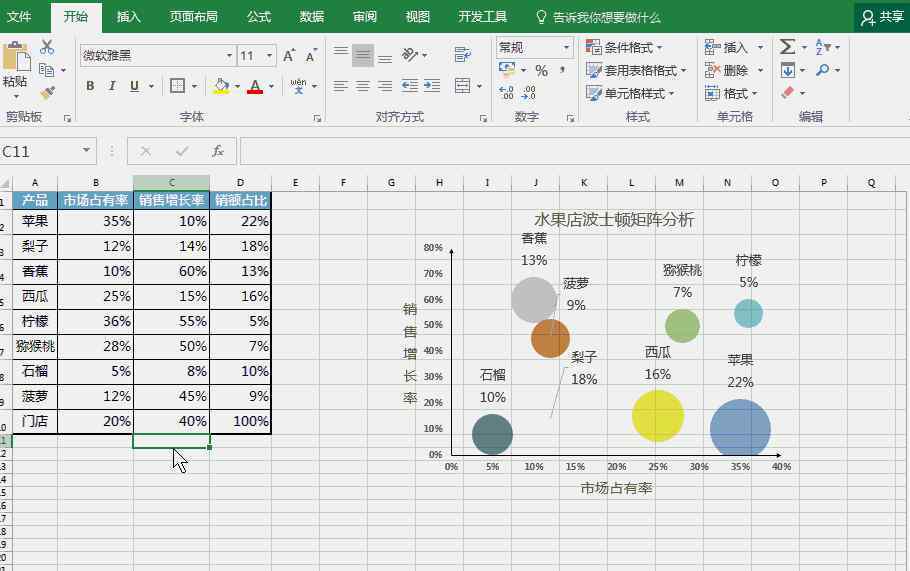This screenshot has height=571, width=910.
Task: Increase font size with large A icon
Action: (x=289, y=56)
